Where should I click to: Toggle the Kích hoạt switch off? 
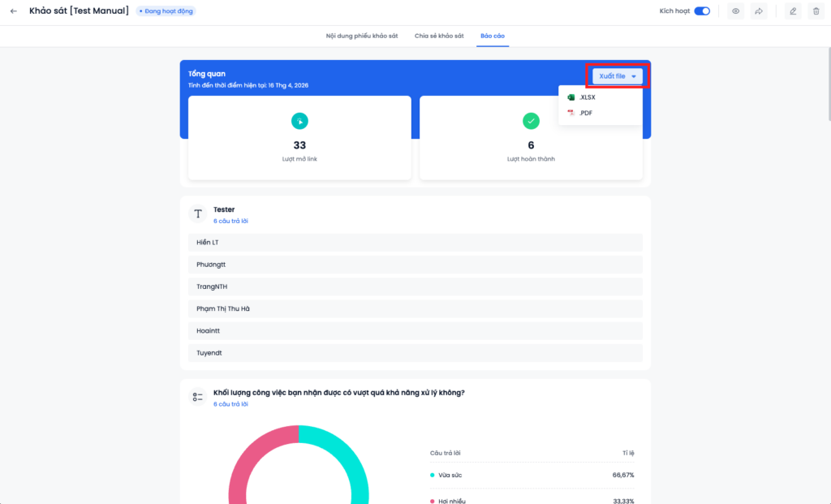pyautogui.click(x=702, y=11)
